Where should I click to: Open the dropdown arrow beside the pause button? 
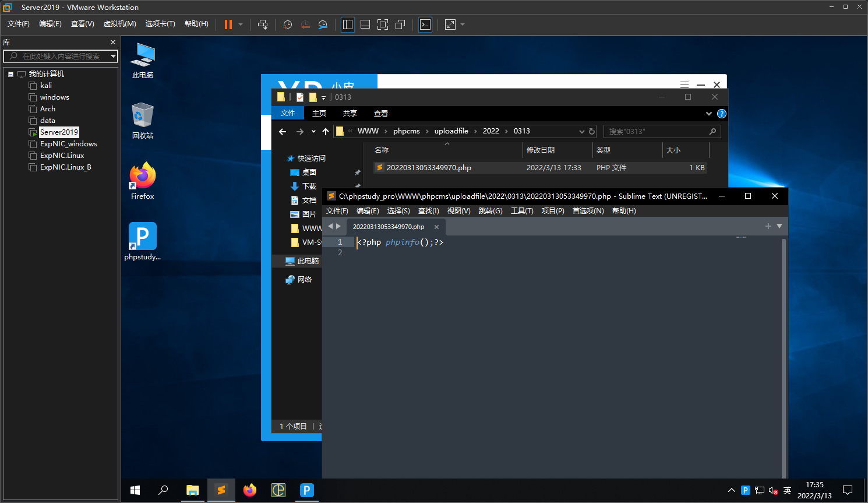point(241,24)
